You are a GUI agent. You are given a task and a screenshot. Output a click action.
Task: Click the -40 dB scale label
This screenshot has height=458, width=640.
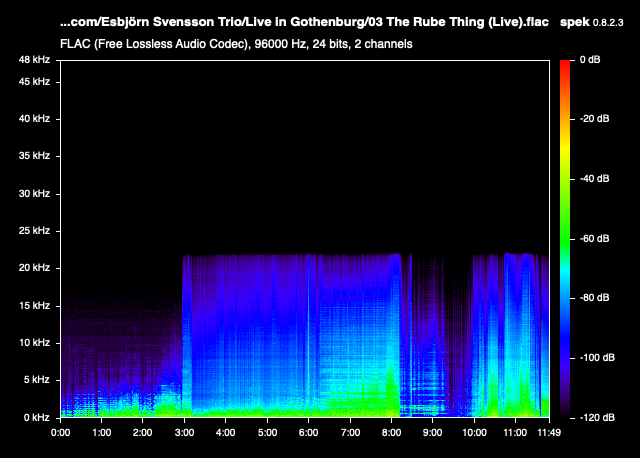(595, 179)
